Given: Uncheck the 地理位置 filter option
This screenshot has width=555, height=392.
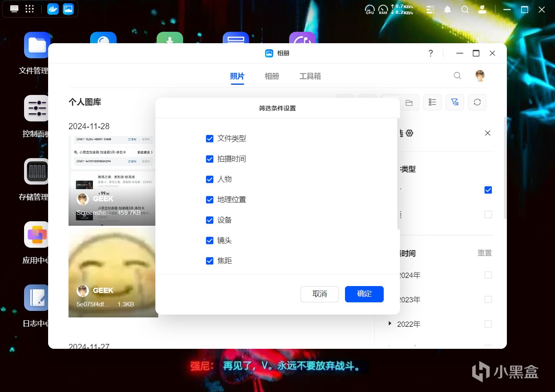Looking at the screenshot, I should (210, 200).
